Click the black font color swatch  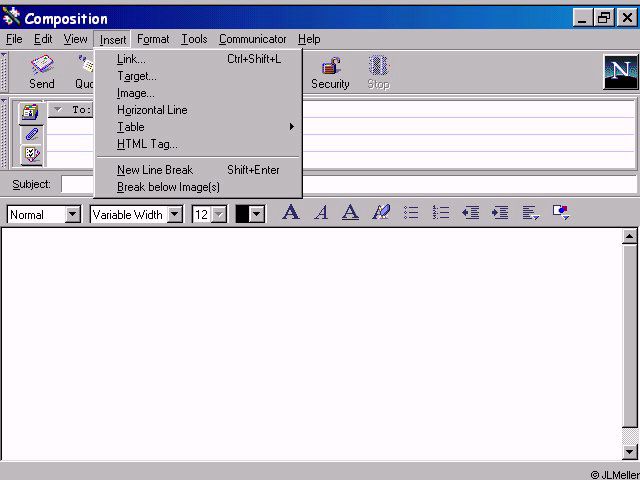coord(242,214)
